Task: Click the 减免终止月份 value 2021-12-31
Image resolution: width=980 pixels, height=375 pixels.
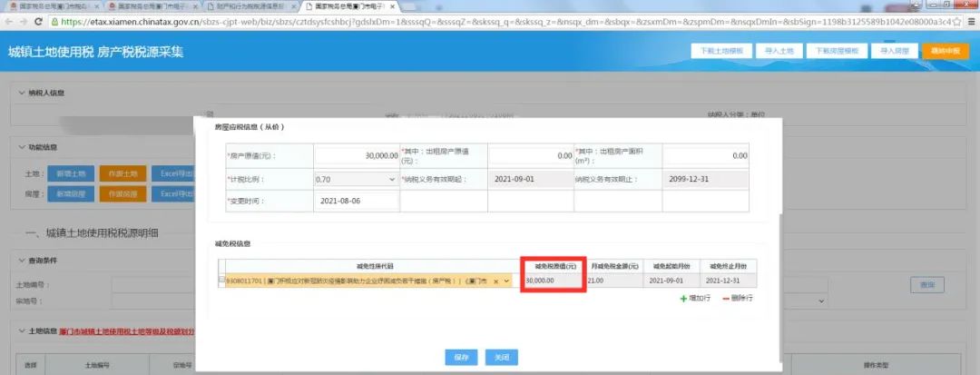Action: pyautogui.click(x=722, y=281)
